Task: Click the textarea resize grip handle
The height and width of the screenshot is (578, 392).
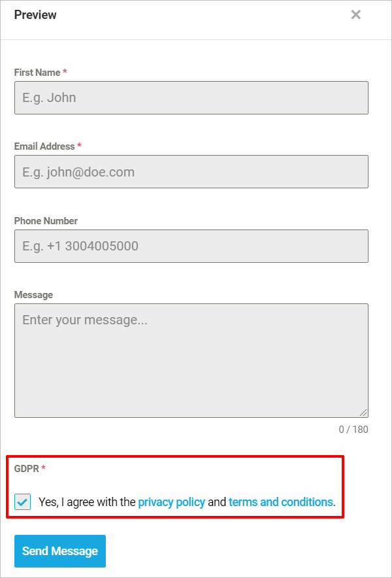Action: (x=363, y=412)
